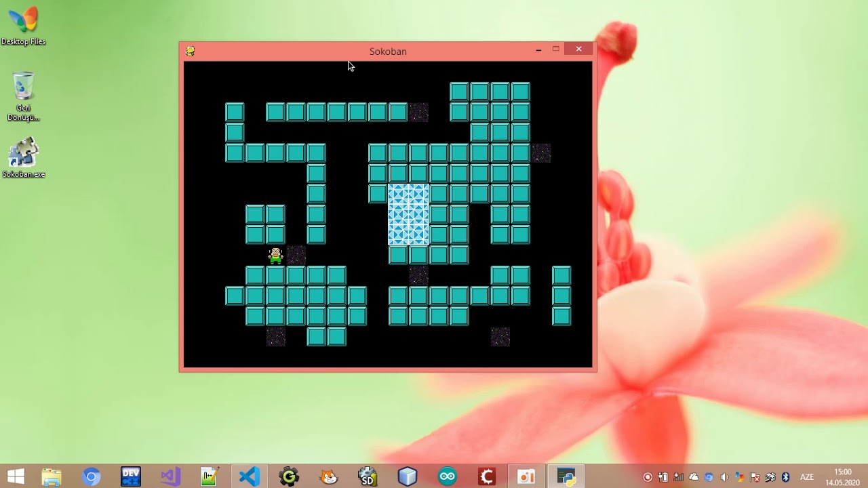Open Notepad++ from the taskbar
This screenshot has height=488, width=868.
pos(210,476)
